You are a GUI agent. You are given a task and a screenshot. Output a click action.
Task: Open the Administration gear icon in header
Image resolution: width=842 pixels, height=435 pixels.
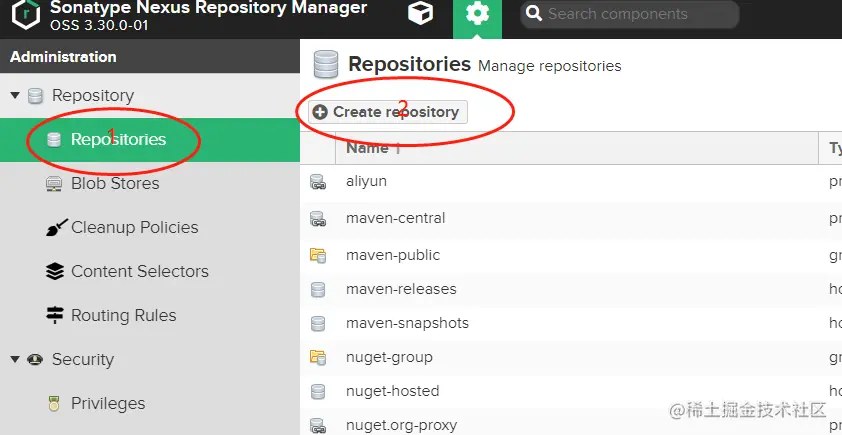coord(477,13)
